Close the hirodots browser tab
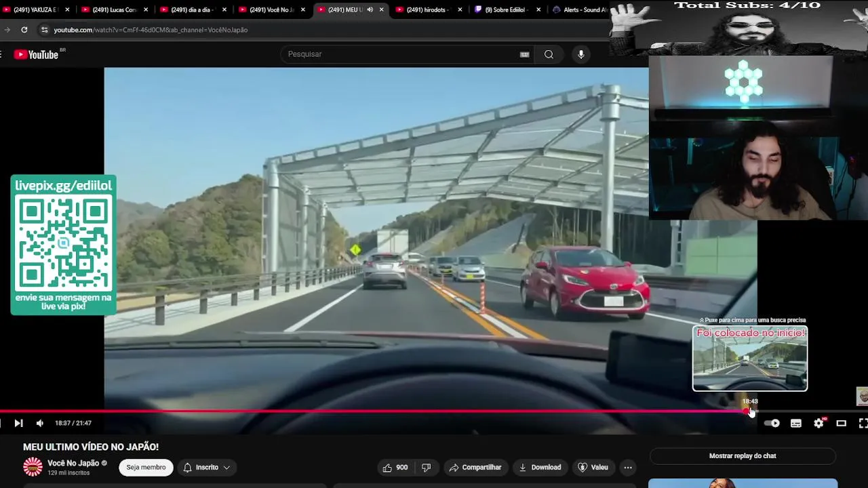Image resolution: width=868 pixels, height=488 pixels. tap(460, 9)
